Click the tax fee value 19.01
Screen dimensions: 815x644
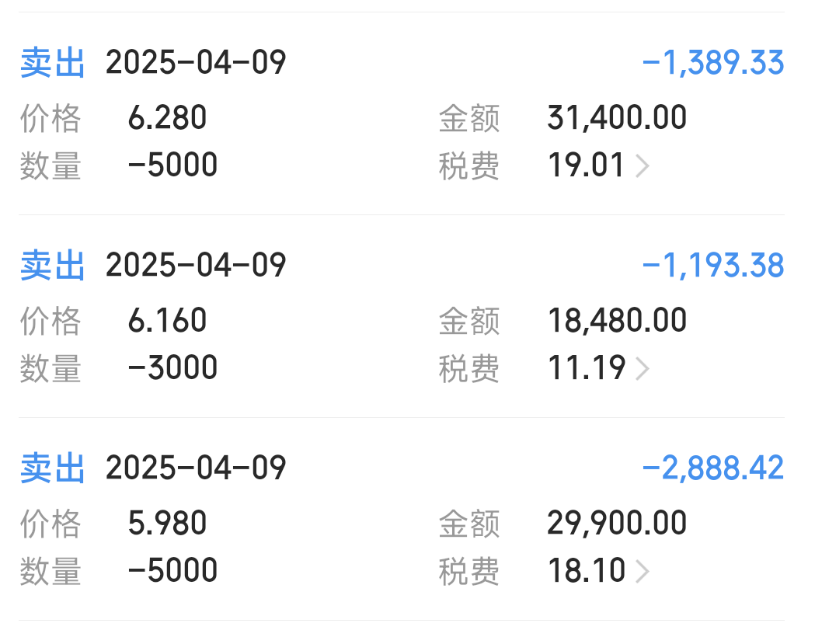pyautogui.click(x=586, y=165)
